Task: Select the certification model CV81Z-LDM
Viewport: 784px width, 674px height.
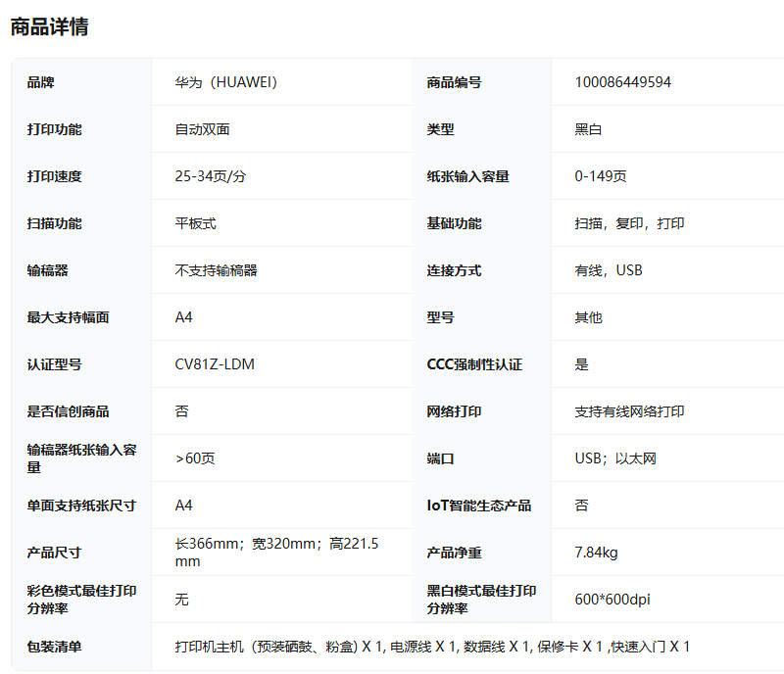Action: tap(215, 364)
